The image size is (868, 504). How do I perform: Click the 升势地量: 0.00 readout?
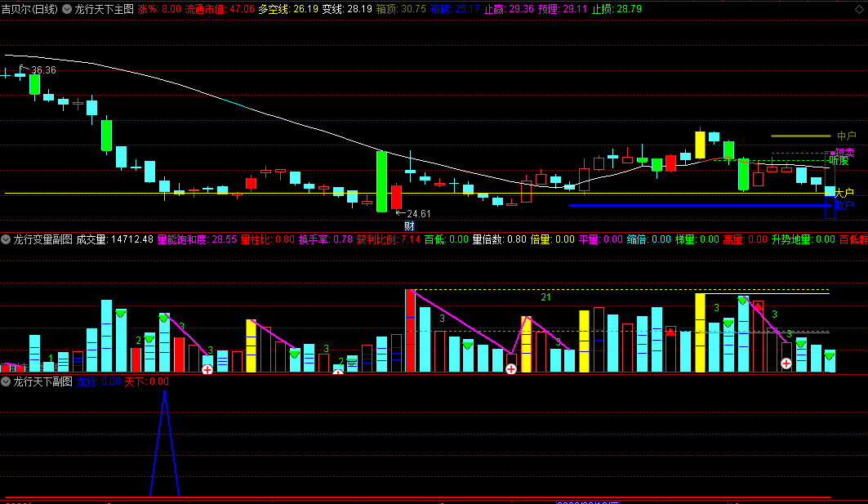(803, 239)
